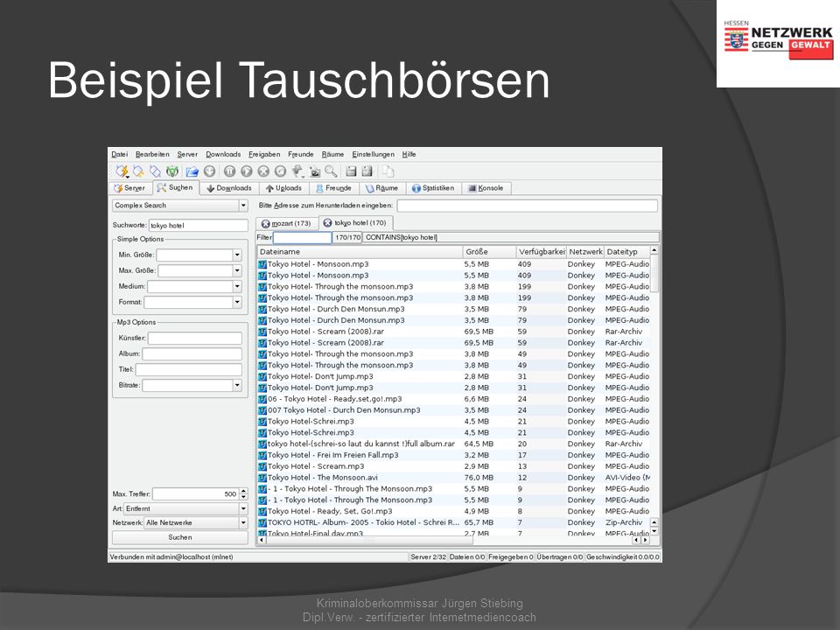Screen dimensions: 840x630
Task: Focus the Filter text box above results
Action: click(x=302, y=237)
